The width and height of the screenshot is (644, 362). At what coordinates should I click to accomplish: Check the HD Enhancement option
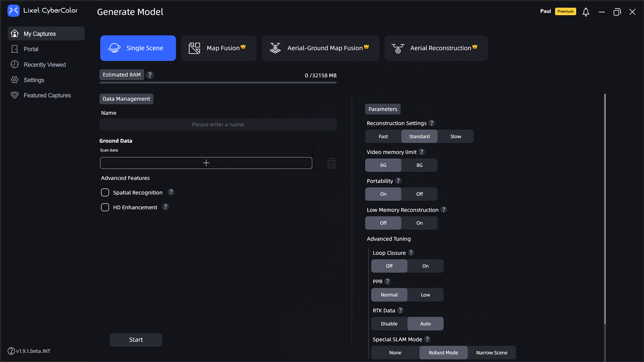point(105,207)
